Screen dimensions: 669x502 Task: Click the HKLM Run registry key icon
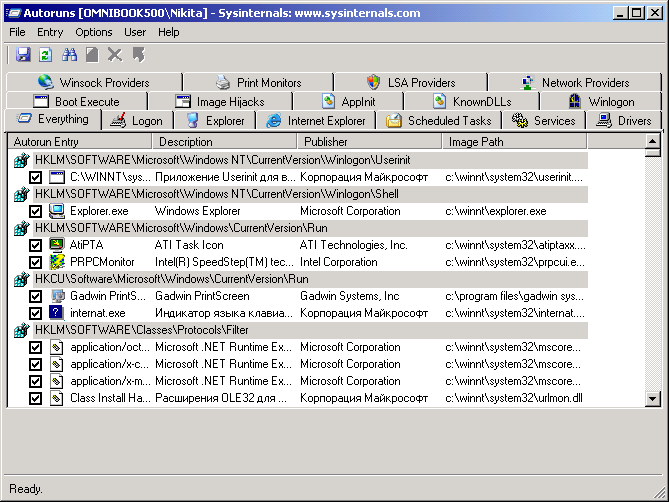pyautogui.click(x=21, y=229)
